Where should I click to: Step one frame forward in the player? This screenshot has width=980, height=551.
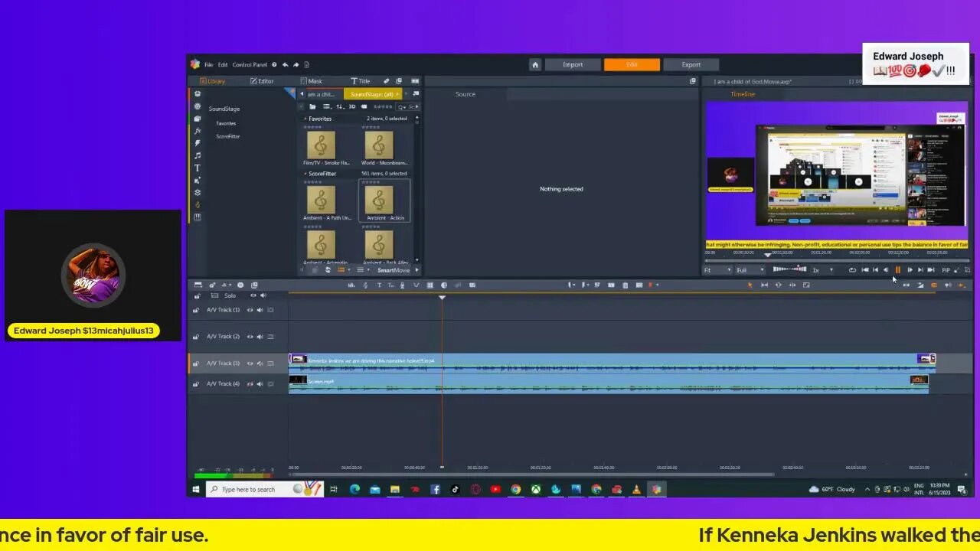click(910, 270)
